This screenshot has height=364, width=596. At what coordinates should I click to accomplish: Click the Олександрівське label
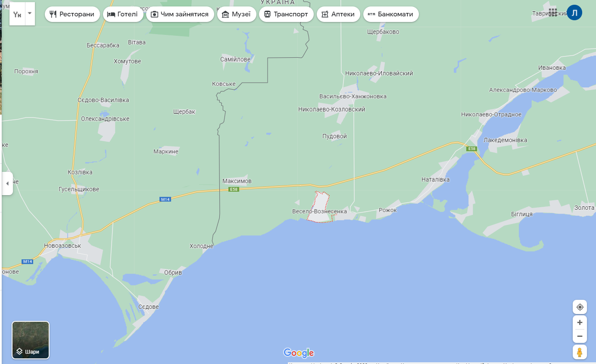[105, 119]
